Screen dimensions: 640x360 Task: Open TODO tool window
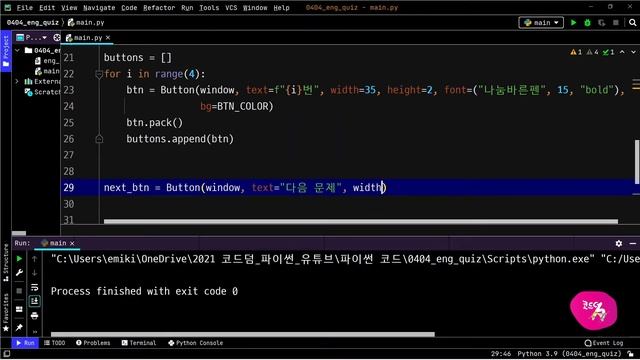pyautogui.click(x=55, y=343)
